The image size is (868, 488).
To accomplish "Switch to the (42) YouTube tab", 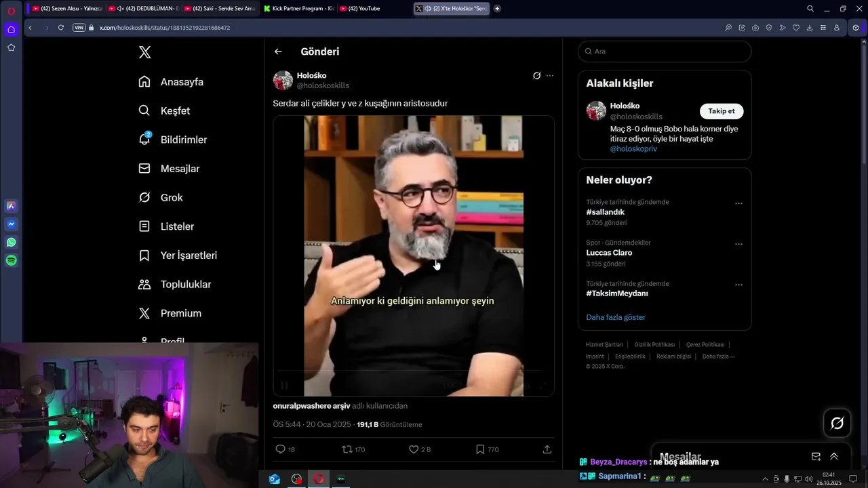I will tap(374, 9).
